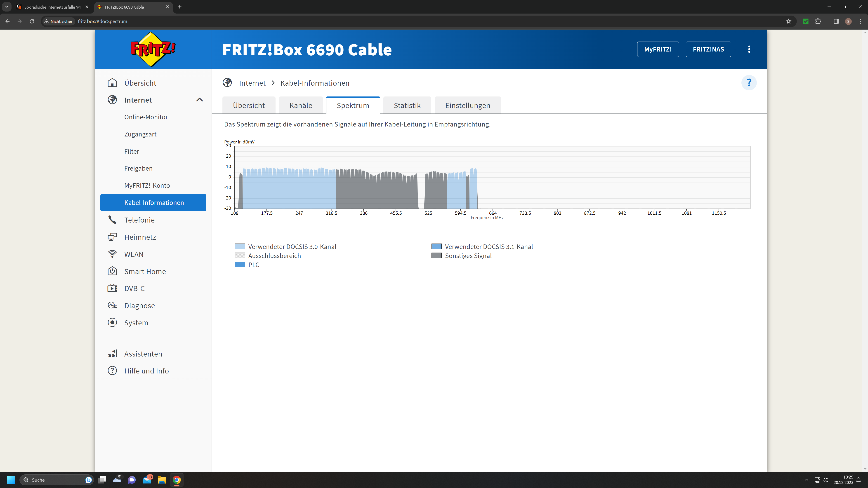The height and width of the screenshot is (488, 868).
Task: Click the DVB-C television icon
Action: (112, 289)
